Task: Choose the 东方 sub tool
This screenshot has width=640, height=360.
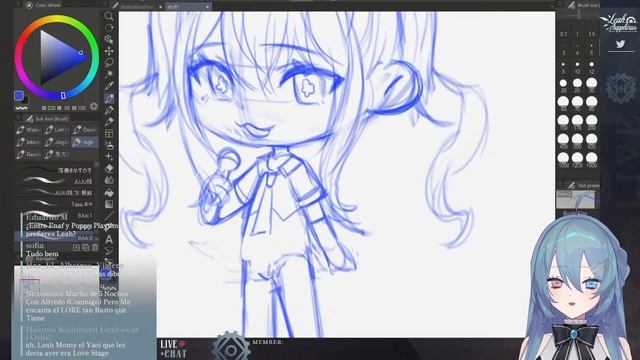Action: click(x=57, y=154)
